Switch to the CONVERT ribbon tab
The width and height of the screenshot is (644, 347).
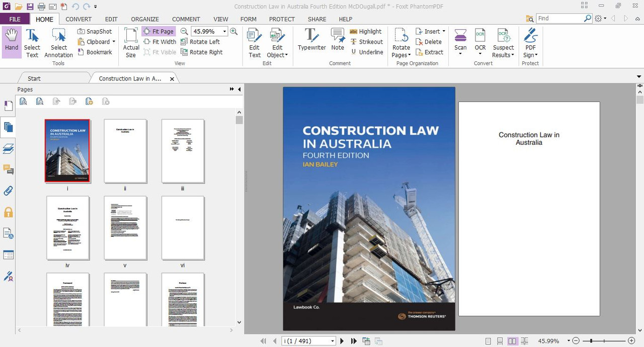tap(78, 19)
